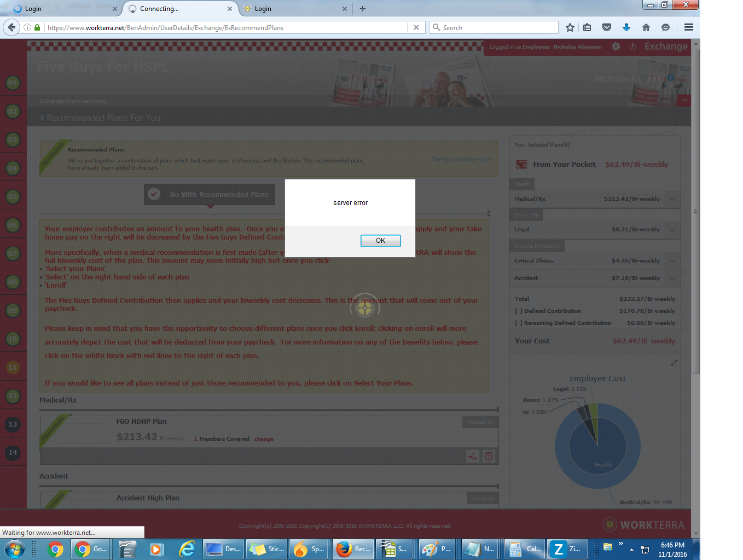This screenshot has height=560, width=743.
Task: Bookmark this page with the star icon
Action: click(x=570, y=27)
